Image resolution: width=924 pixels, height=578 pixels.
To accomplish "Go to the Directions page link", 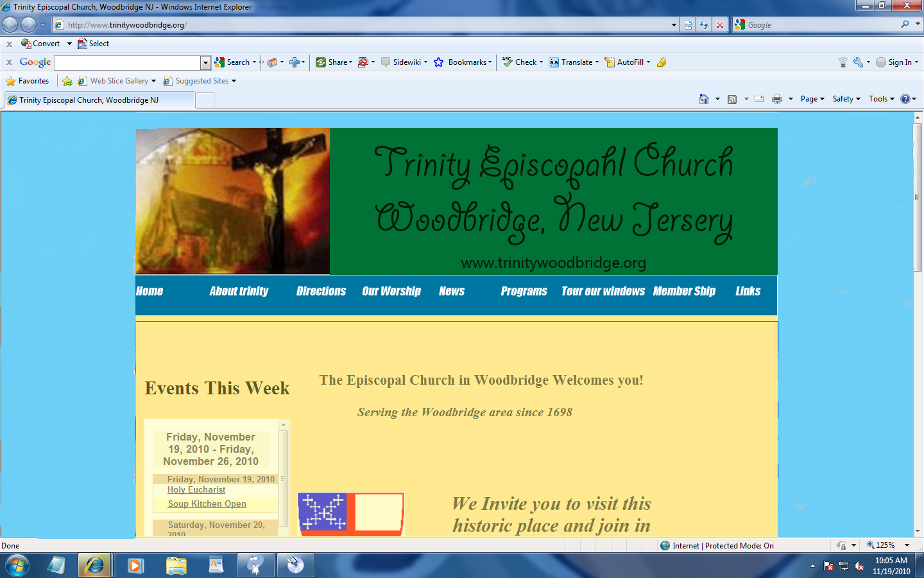I will [x=321, y=291].
